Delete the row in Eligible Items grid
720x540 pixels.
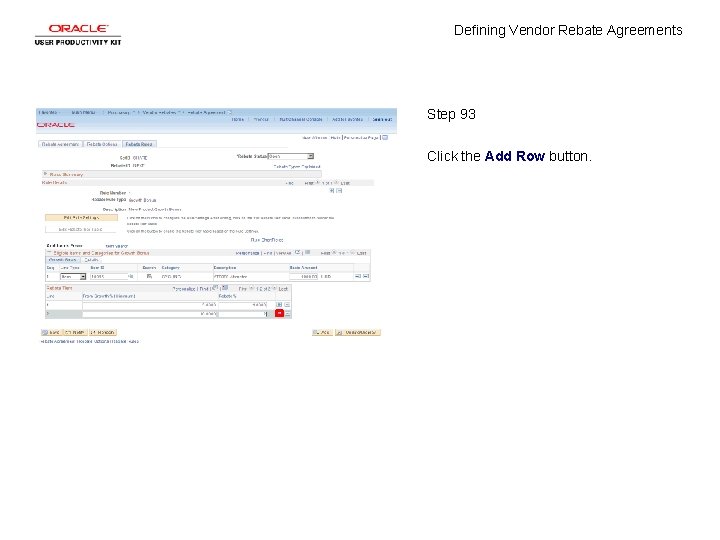pos(366,276)
